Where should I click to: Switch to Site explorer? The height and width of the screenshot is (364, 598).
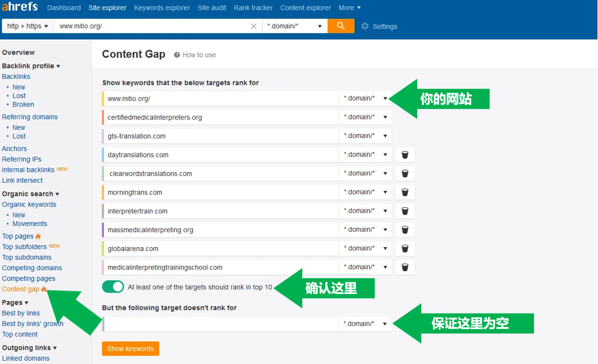click(107, 8)
